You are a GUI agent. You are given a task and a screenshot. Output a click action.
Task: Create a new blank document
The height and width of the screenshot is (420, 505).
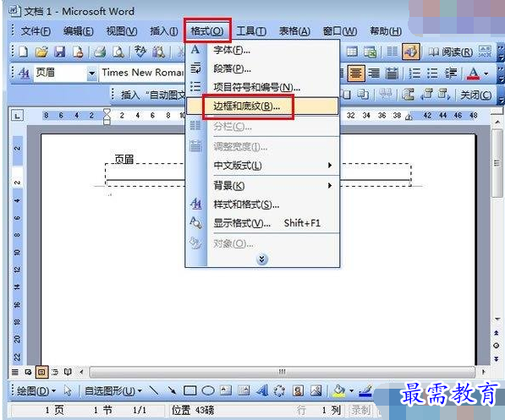[x=23, y=52]
